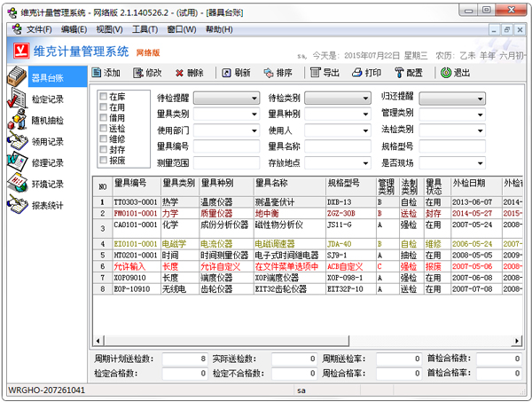The height and width of the screenshot is (402, 532).
Task: Click the 添加 (add) toolbar icon
Action: [x=97, y=73]
